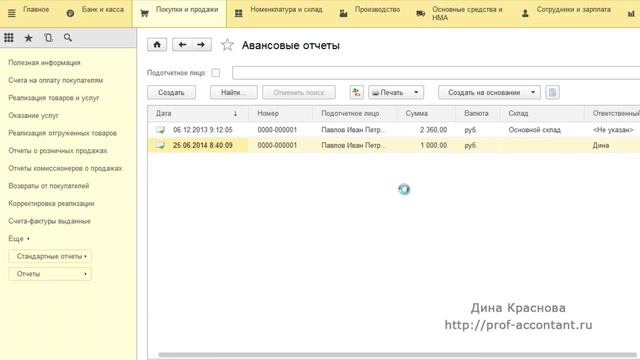Open the search magnifier icon

pos(68,38)
